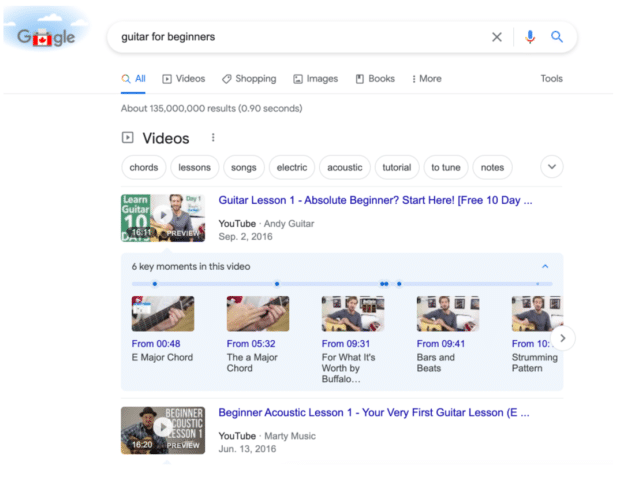Select the chords filter chip
Image resolution: width=620 pixels, height=484 pixels.
tap(143, 167)
